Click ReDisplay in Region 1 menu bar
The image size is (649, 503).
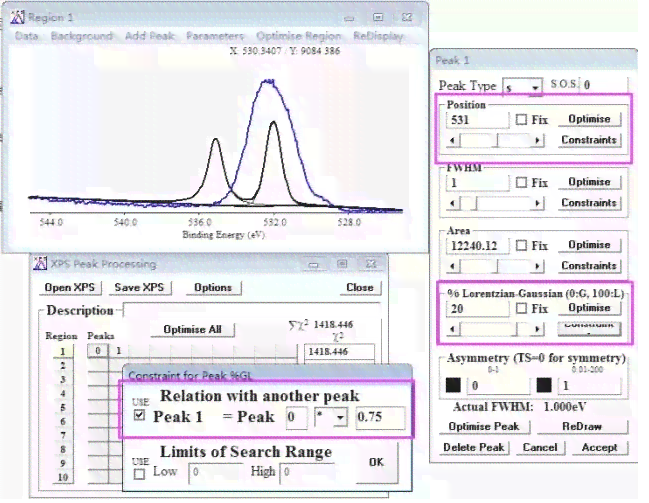378,36
